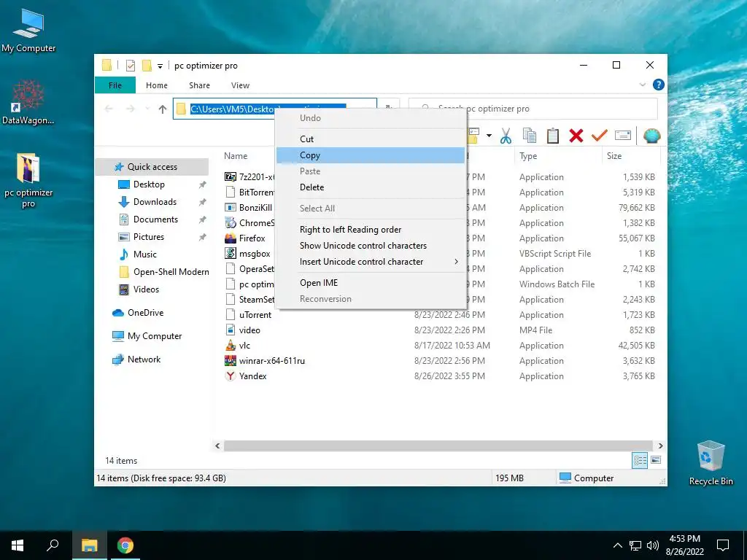Click the Cut scissors toolbar icon
The height and width of the screenshot is (560, 747).
(506, 136)
